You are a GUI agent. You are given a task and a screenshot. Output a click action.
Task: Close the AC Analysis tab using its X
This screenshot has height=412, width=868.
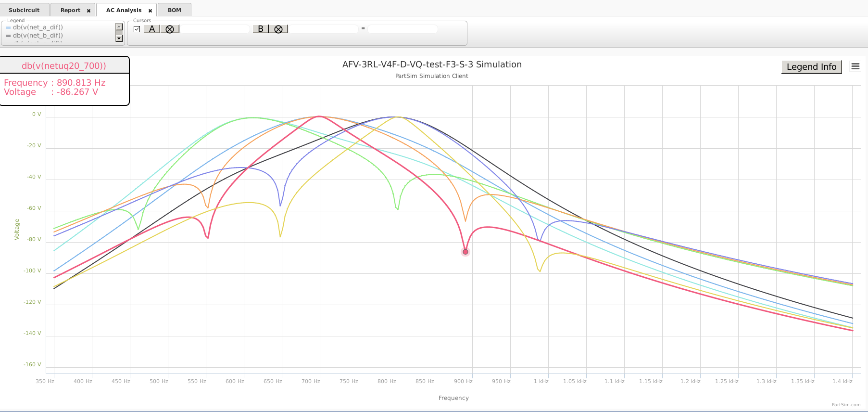[x=150, y=11]
